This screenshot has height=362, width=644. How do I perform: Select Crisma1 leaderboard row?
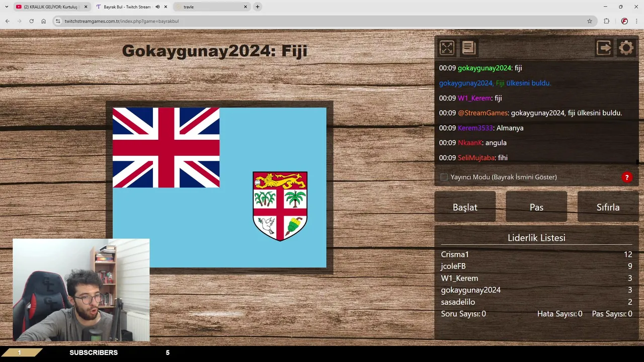[536, 254]
